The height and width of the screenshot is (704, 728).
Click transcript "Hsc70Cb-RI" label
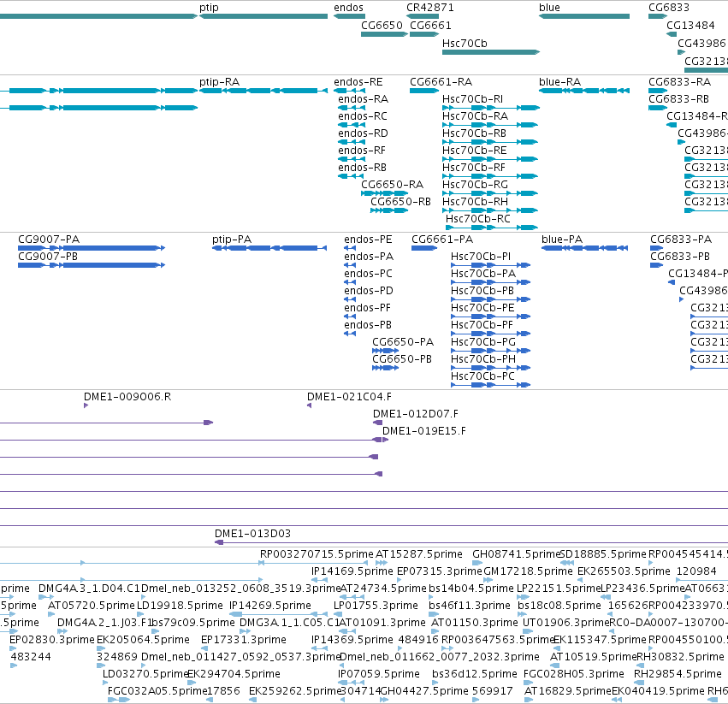(x=472, y=99)
